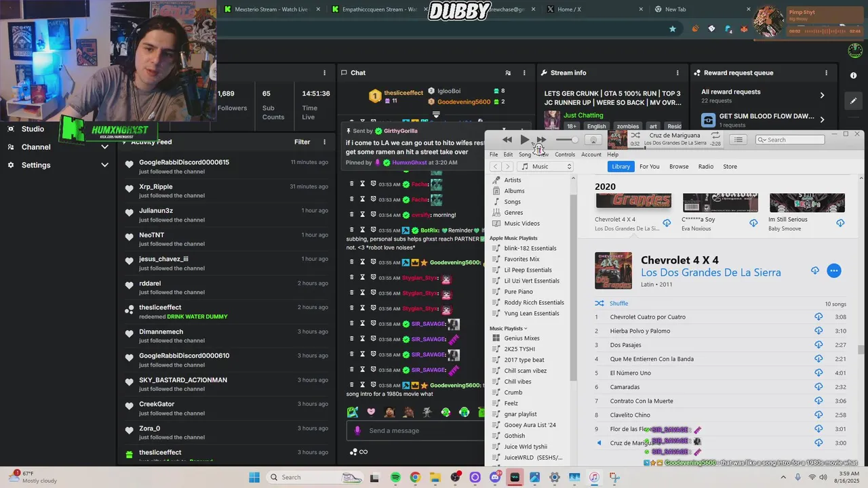Viewport: 868px width, 488px height.
Task: Show hidden system tray icons
Action: click(x=783, y=477)
